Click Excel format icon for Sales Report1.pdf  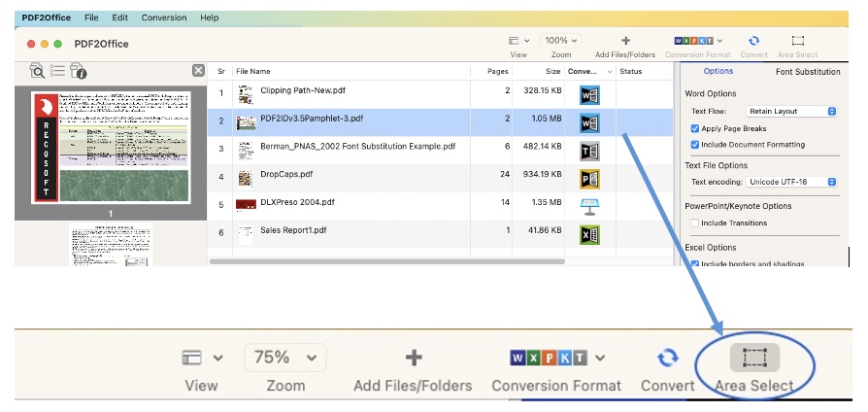589,235
